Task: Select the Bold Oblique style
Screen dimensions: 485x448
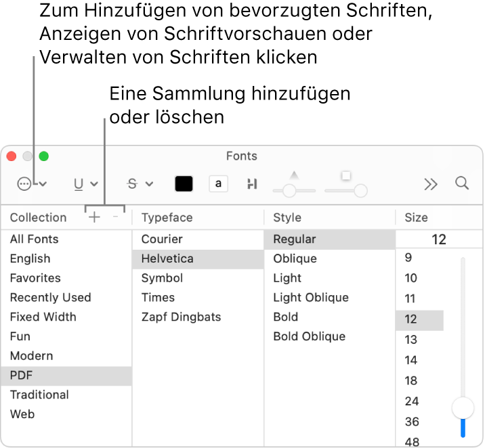Action: (309, 336)
